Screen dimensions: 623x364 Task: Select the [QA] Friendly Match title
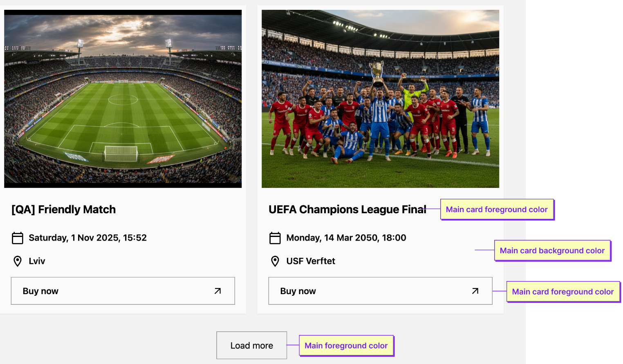[64, 210]
